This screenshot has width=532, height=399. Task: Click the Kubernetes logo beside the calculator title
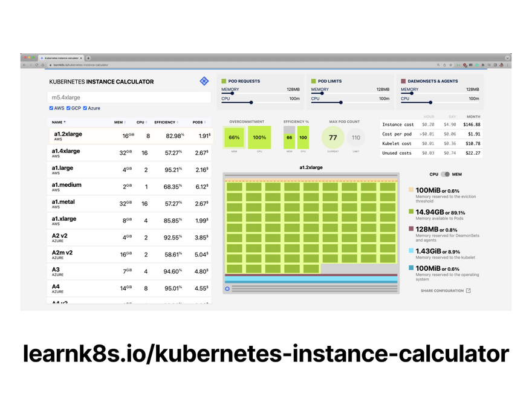(204, 81)
